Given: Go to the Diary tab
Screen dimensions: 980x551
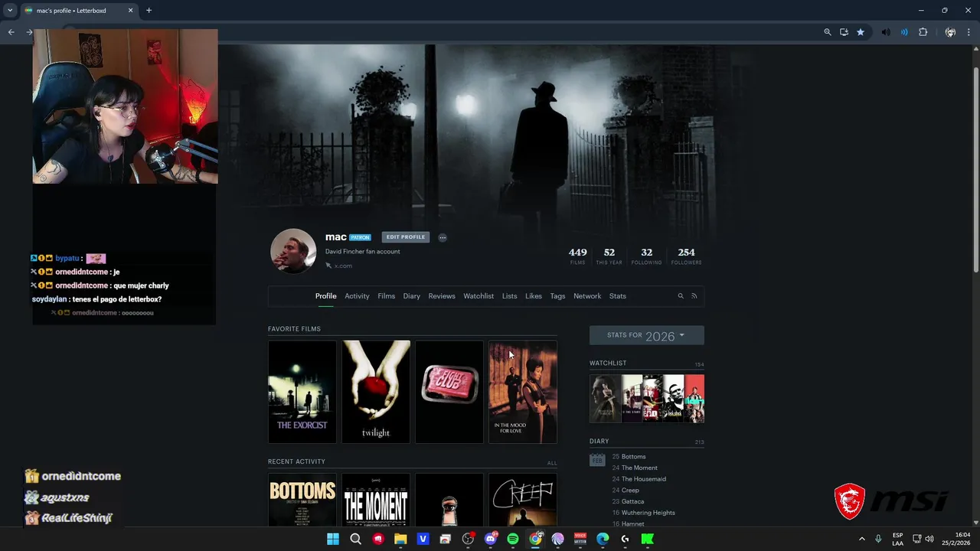Looking at the screenshot, I should [412, 296].
